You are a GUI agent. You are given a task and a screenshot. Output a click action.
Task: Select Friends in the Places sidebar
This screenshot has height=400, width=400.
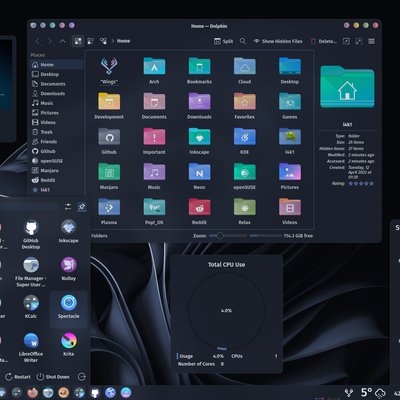pyautogui.click(x=56, y=142)
